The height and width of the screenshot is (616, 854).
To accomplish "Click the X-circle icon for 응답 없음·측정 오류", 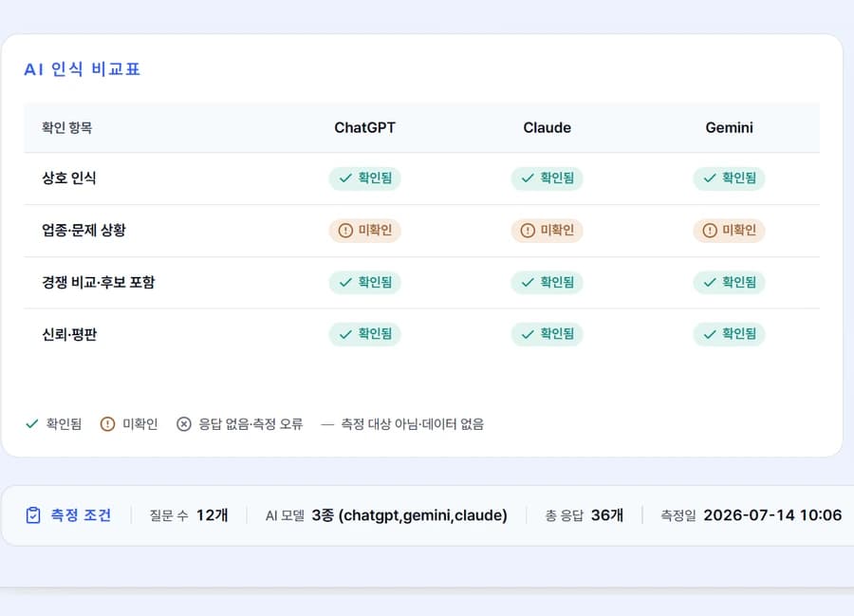I will [184, 423].
